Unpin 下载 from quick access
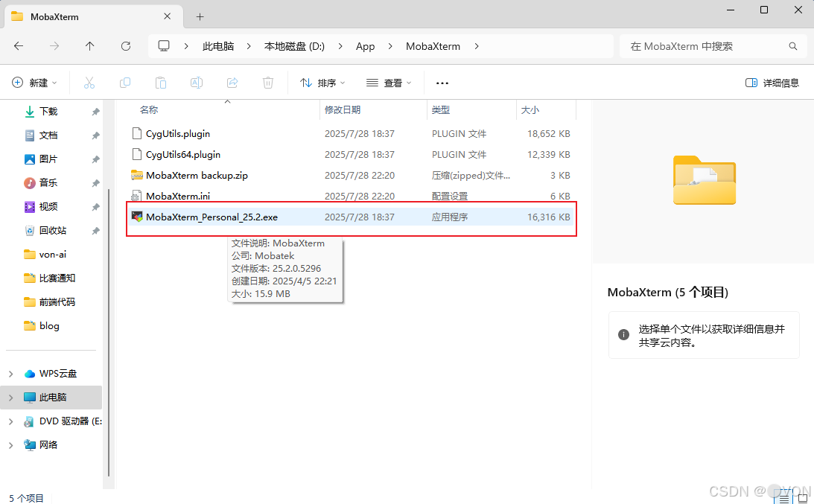Image resolution: width=814 pixels, height=504 pixels. (95, 112)
